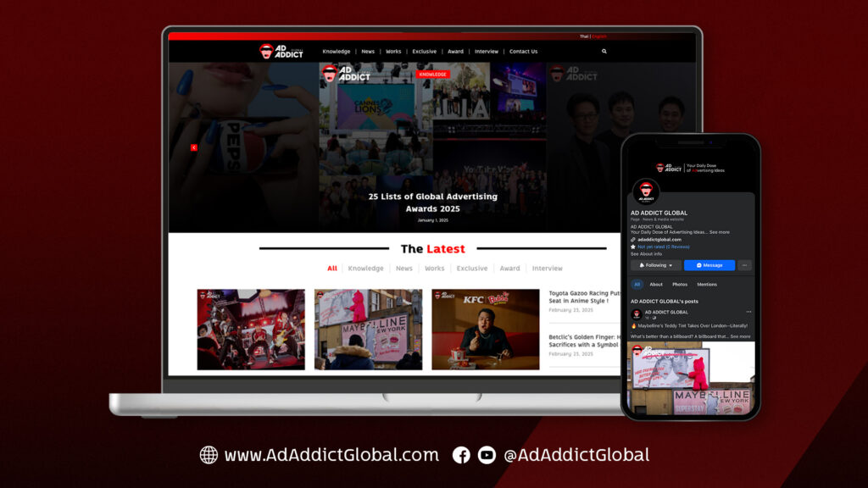This screenshot has height=488, width=868.
Task: Click the AD ADDICT logo in the site header
Action: (x=280, y=51)
